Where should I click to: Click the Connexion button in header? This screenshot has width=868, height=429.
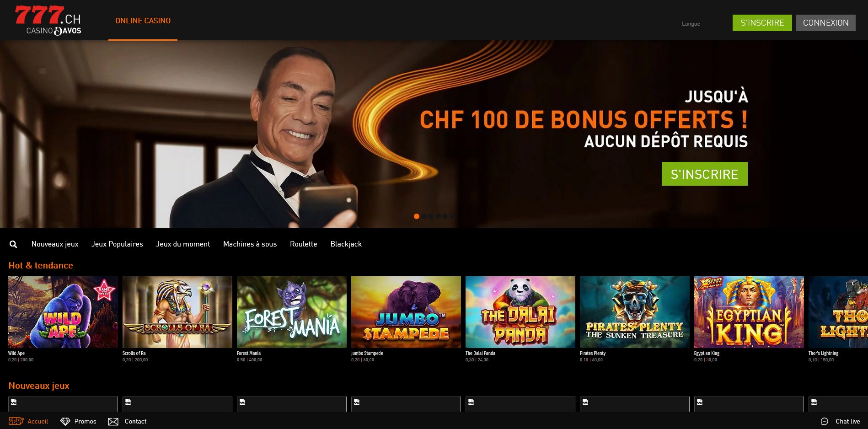pyautogui.click(x=825, y=23)
